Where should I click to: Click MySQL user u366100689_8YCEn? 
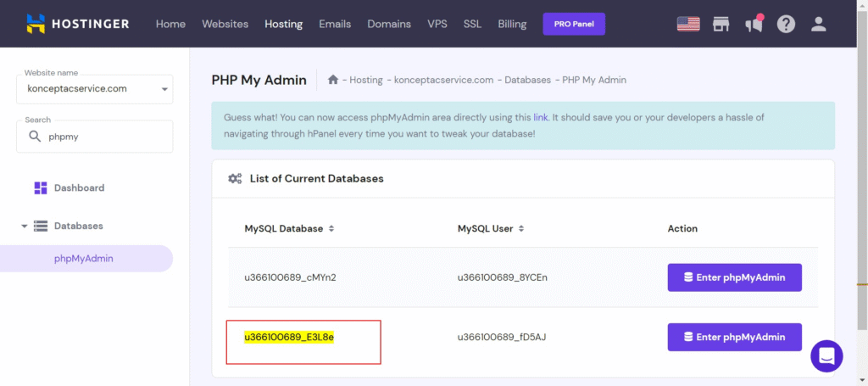(x=503, y=277)
